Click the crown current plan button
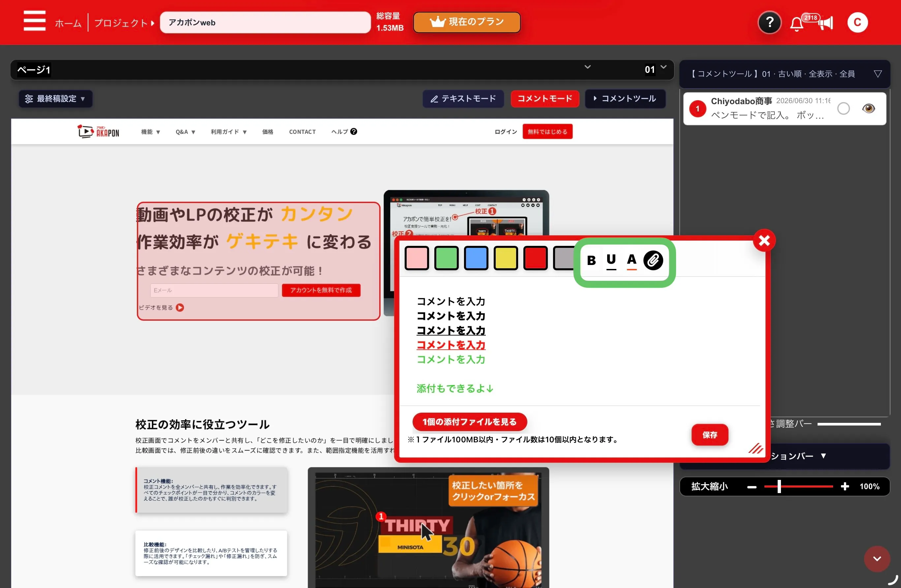901x588 pixels. 466,22
